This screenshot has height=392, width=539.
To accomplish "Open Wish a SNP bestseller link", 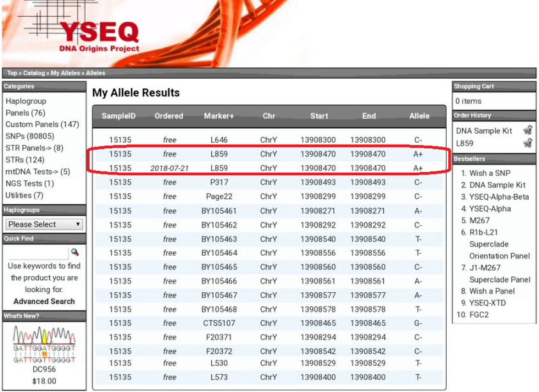I will click(x=490, y=173).
